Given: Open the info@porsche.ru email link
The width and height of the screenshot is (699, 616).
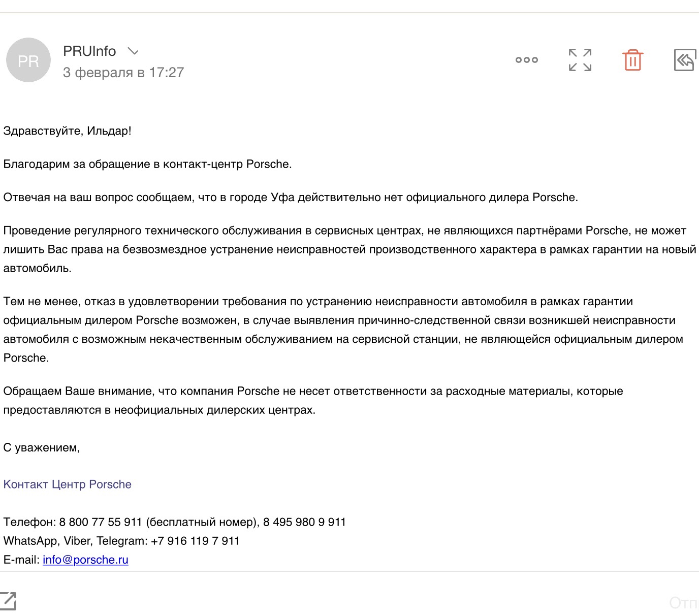Looking at the screenshot, I should pos(85,560).
